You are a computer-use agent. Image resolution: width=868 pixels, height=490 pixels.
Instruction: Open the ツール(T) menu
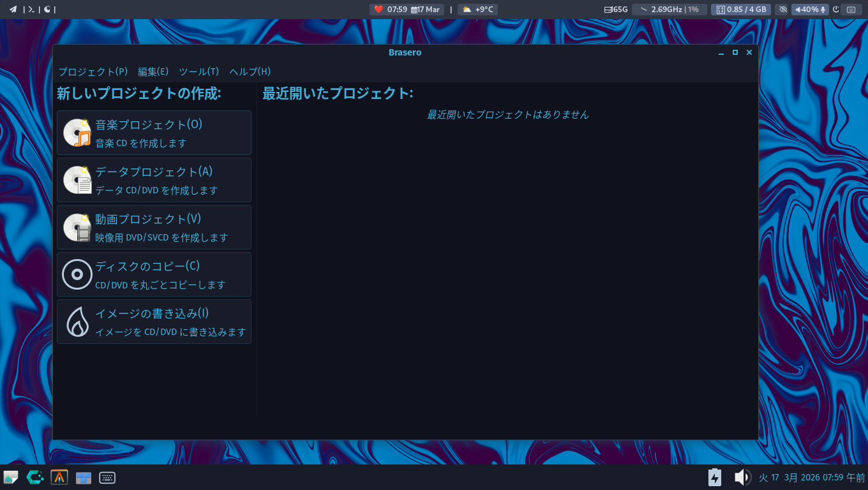(x=198, y=71)
